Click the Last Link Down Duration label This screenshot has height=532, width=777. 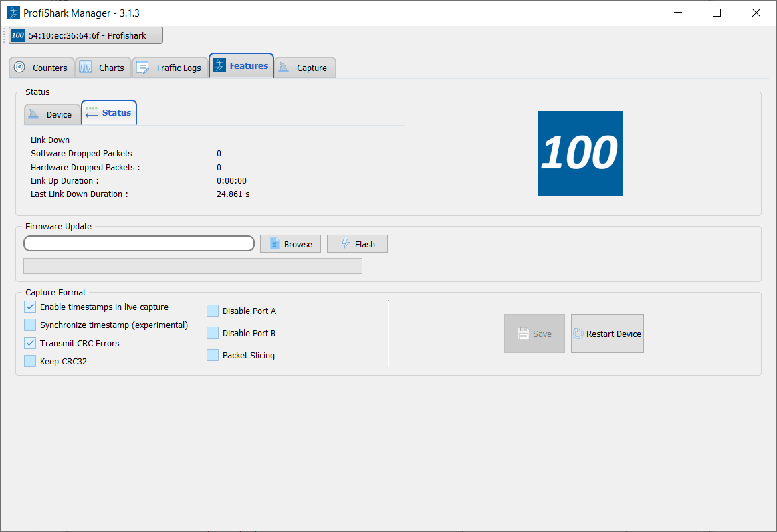(80, 194)
